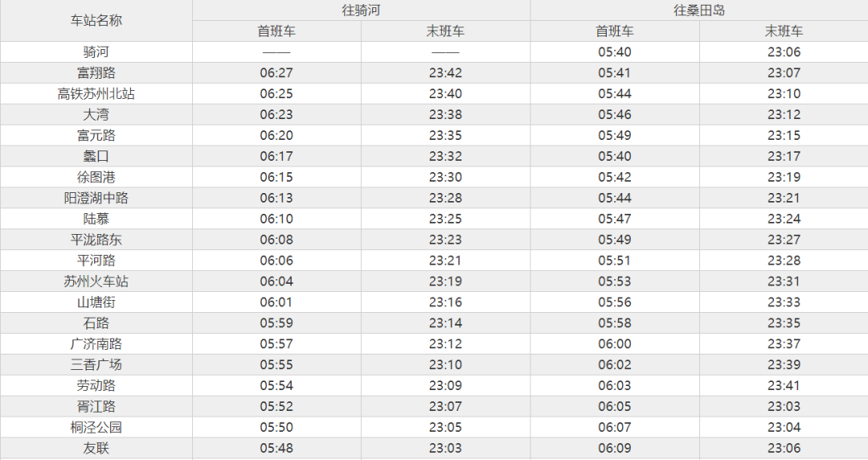
Task: Select 06:17 in the 蠡口 row
Action: pyautogui.click(x=276, y=156)
